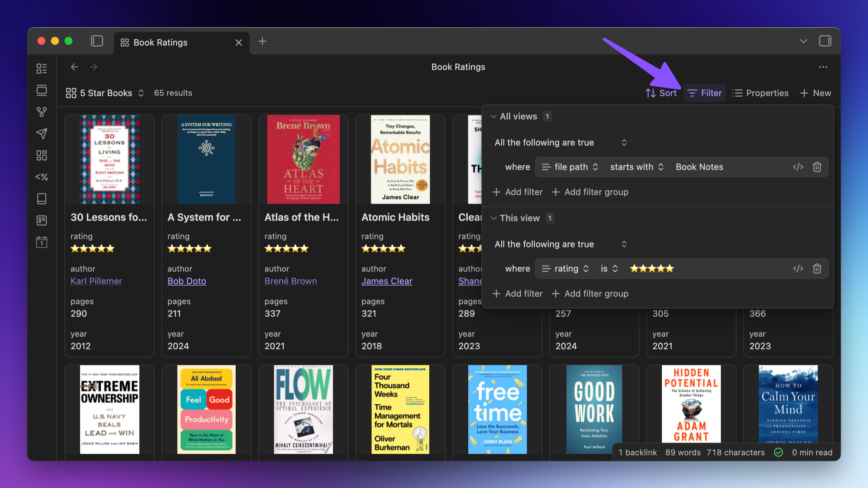Click the percent template icon in left ribbon
Viewport: 868px width, 488px height.
click(x=42, y=177)
